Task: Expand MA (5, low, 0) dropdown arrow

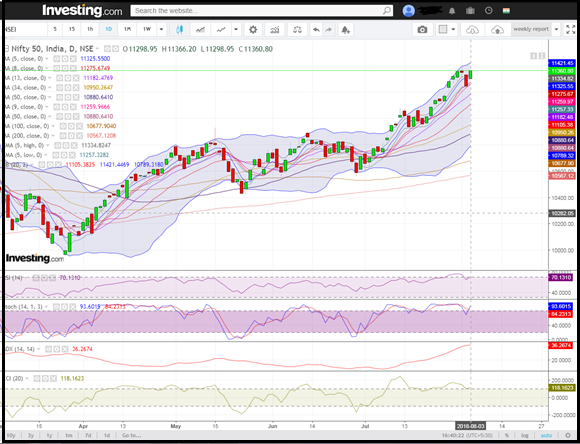Action: (x=45, y=155)
